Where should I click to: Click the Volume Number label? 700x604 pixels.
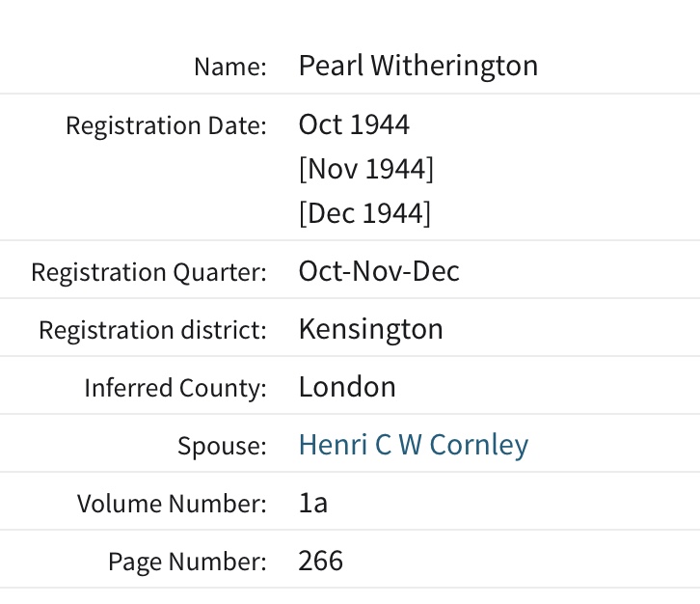point(172,504)
